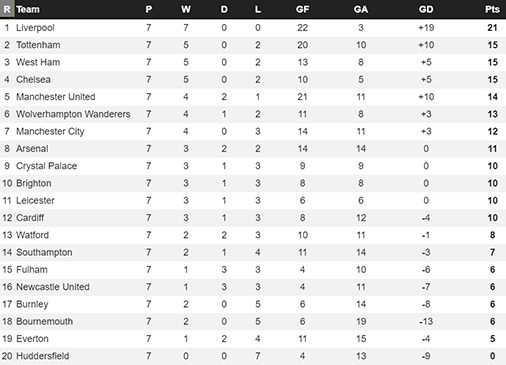506x365 pixels.
Task: Sort by the GA goals against header
Action: [361, 9]
